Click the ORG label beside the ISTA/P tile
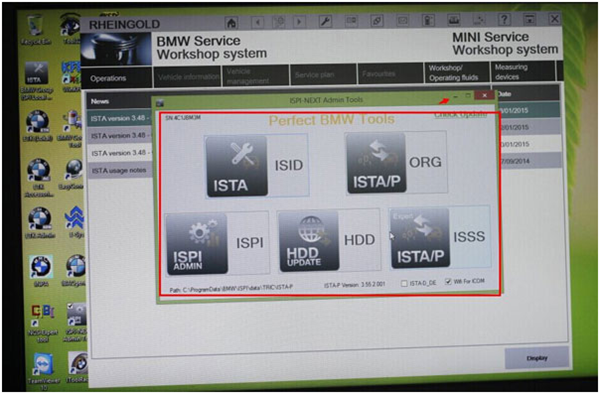 click(425, 162)
